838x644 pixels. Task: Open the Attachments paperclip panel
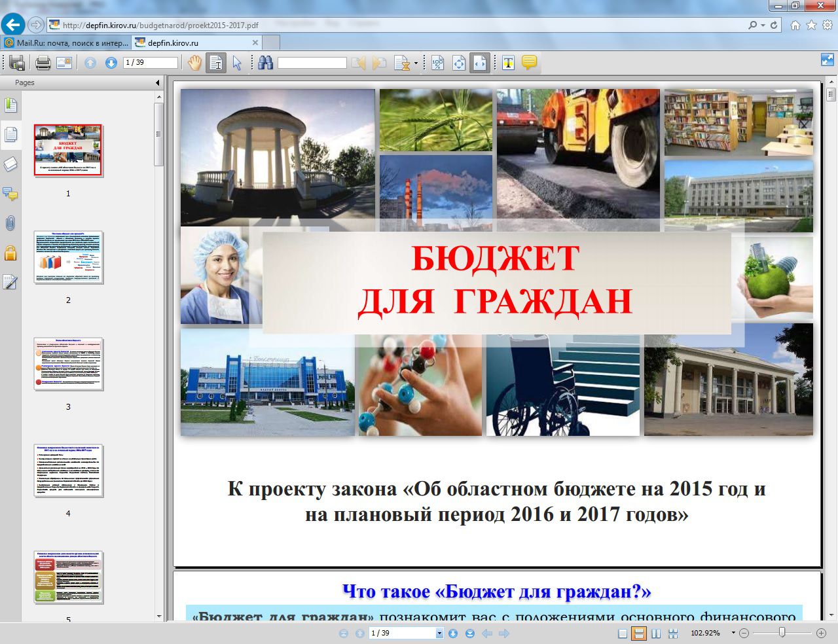point(10,224)
